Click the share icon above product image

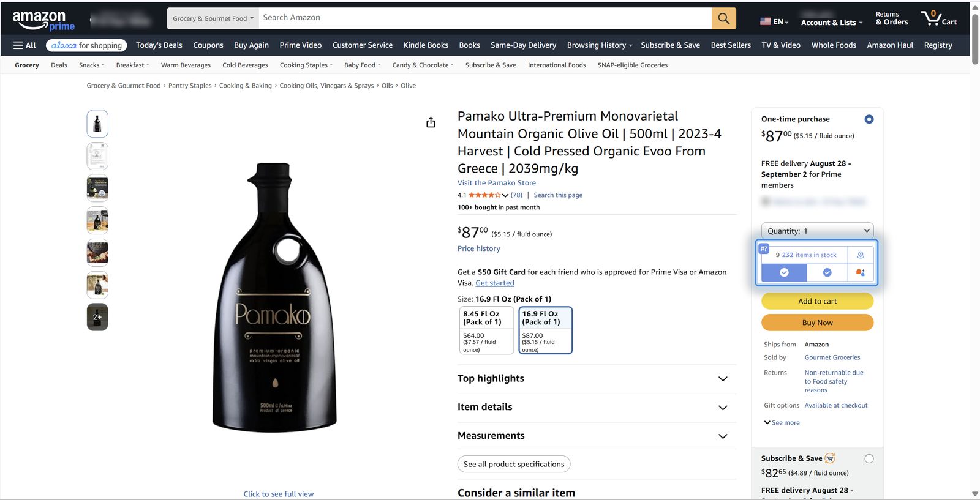coord(431,122)
